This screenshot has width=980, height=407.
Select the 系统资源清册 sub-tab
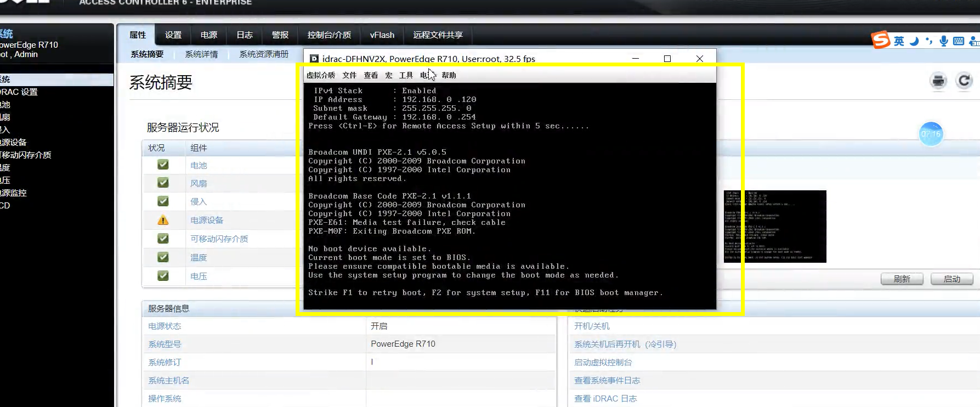264,54
